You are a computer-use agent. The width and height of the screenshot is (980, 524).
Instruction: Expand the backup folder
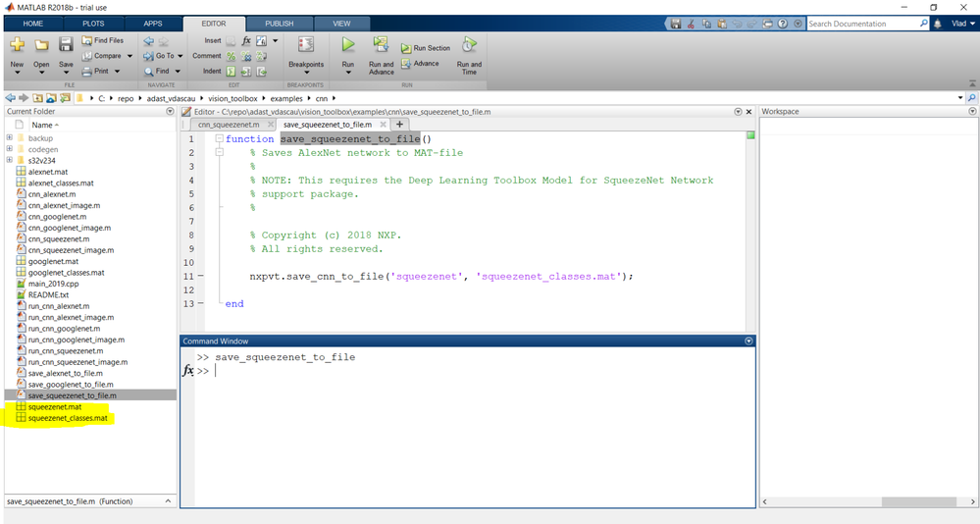click(10, 137)
